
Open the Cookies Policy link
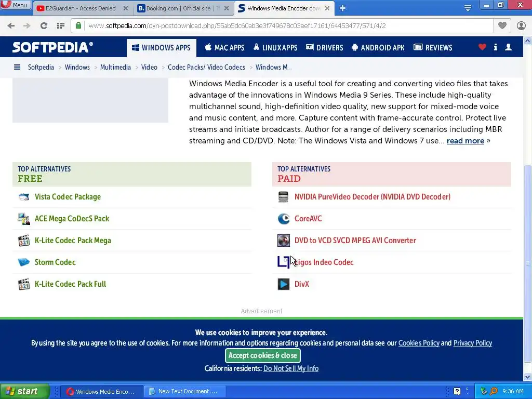[419, 343]
